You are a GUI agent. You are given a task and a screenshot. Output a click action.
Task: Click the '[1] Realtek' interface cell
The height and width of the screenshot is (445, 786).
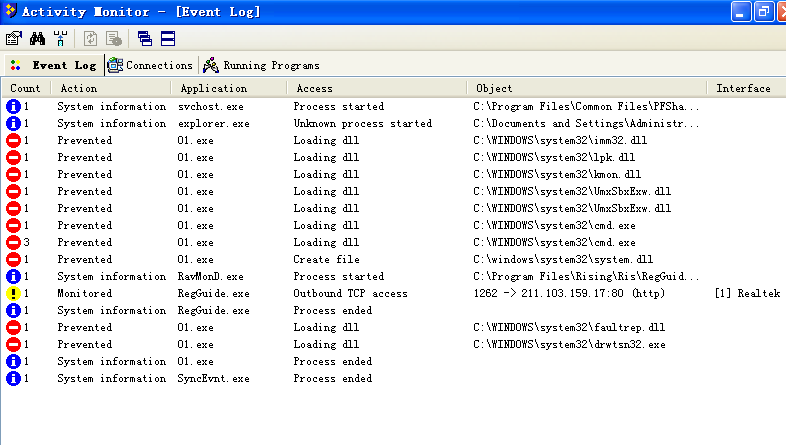pyautogui.click(x=747, y=293)
